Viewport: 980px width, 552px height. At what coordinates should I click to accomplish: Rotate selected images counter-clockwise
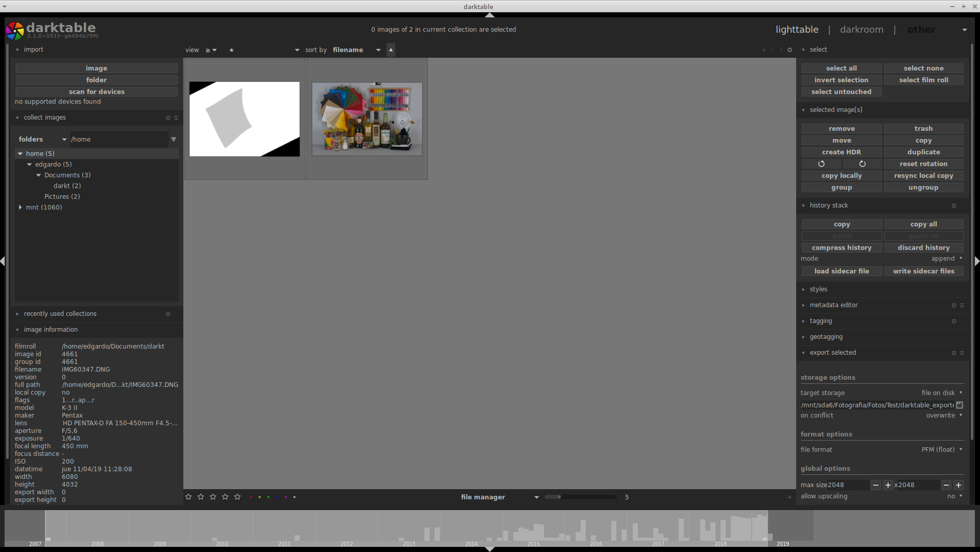click(821, 164)
